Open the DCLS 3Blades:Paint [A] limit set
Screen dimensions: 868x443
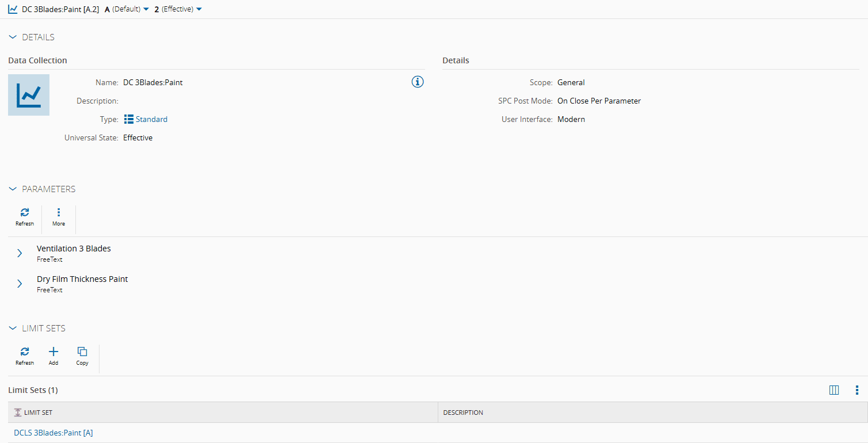53,432
